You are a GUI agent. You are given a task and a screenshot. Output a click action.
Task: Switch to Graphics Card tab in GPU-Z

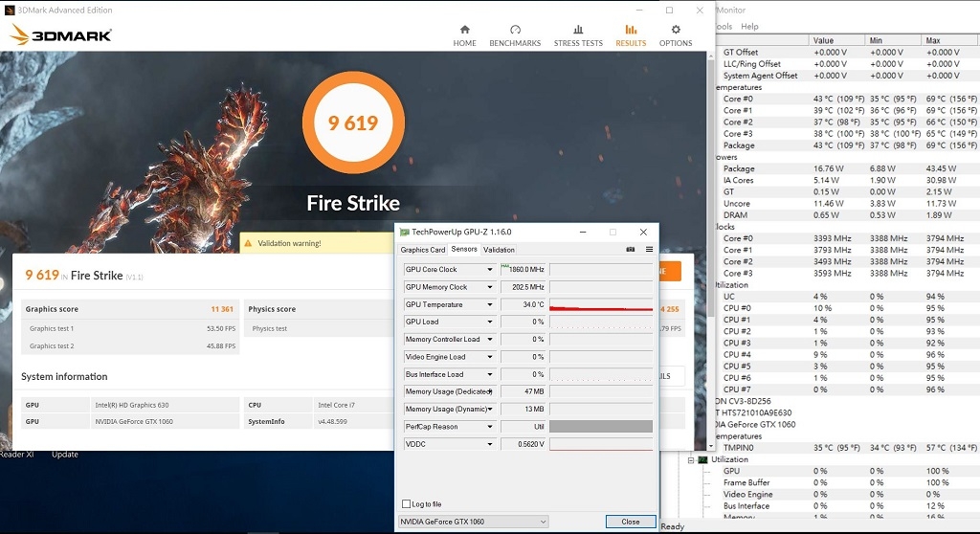point(422,250)
